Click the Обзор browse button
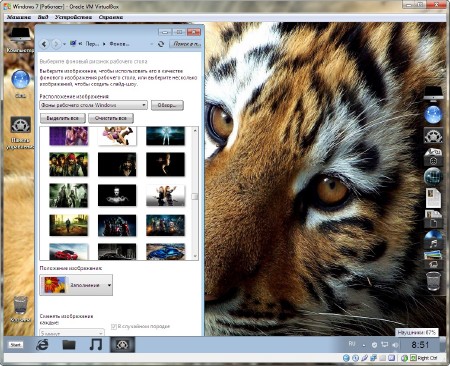This screenshot has height=366, width=450. point(167,105)
